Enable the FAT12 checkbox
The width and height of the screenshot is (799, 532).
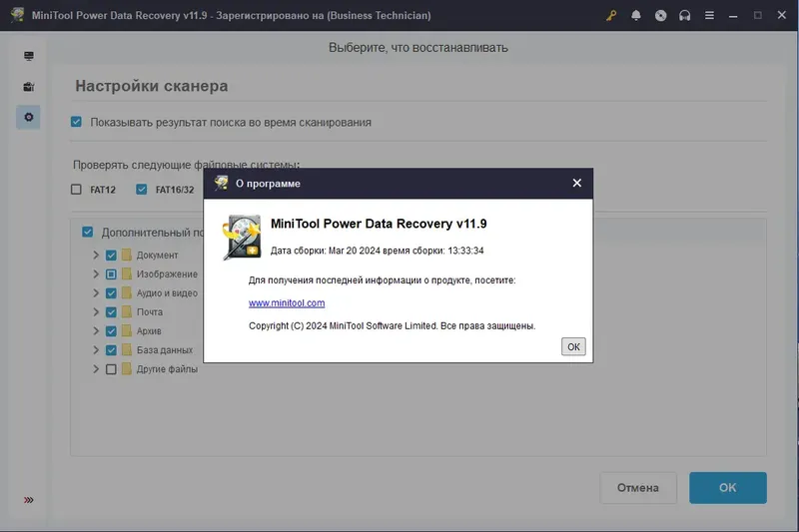[x=77, y=190]
